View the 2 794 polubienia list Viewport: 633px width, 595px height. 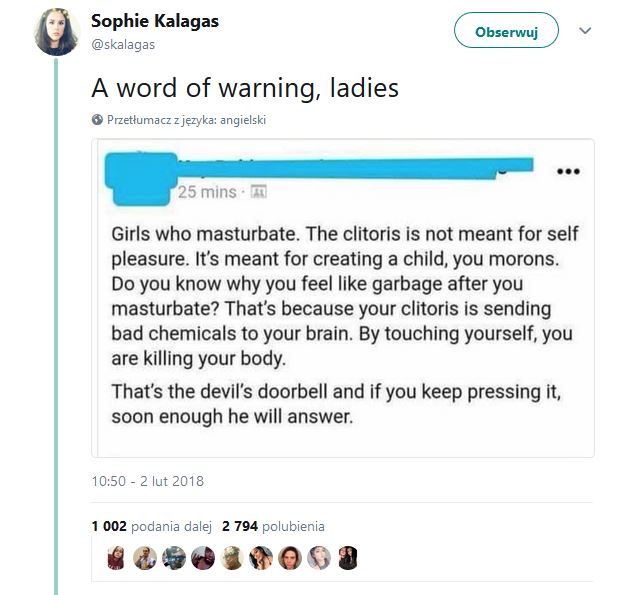[x=273, y=526]
